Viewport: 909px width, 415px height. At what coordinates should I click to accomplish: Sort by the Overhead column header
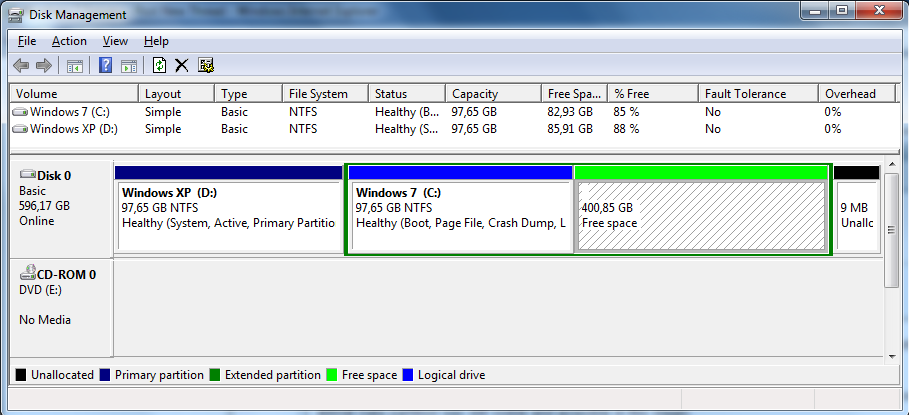pos(859,94)
